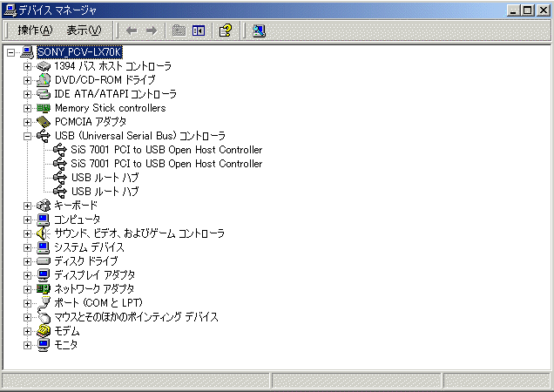Expand the ディスプレイ アダプタ node

(x=27, y=275)
